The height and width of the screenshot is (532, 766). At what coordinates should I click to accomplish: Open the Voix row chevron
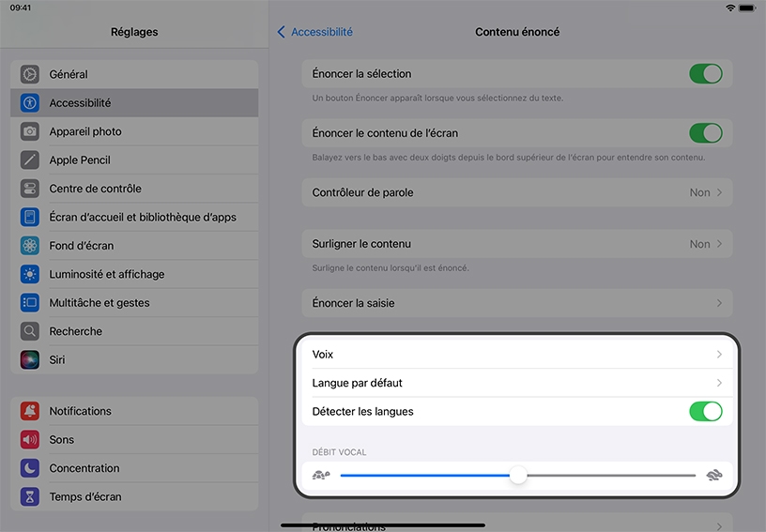point(719,355)
